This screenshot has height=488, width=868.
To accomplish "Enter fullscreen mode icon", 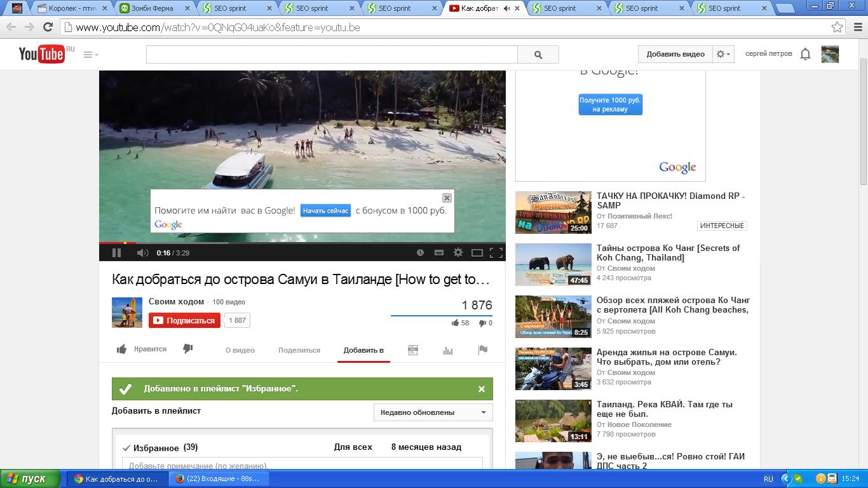I will tap(496, 253).
